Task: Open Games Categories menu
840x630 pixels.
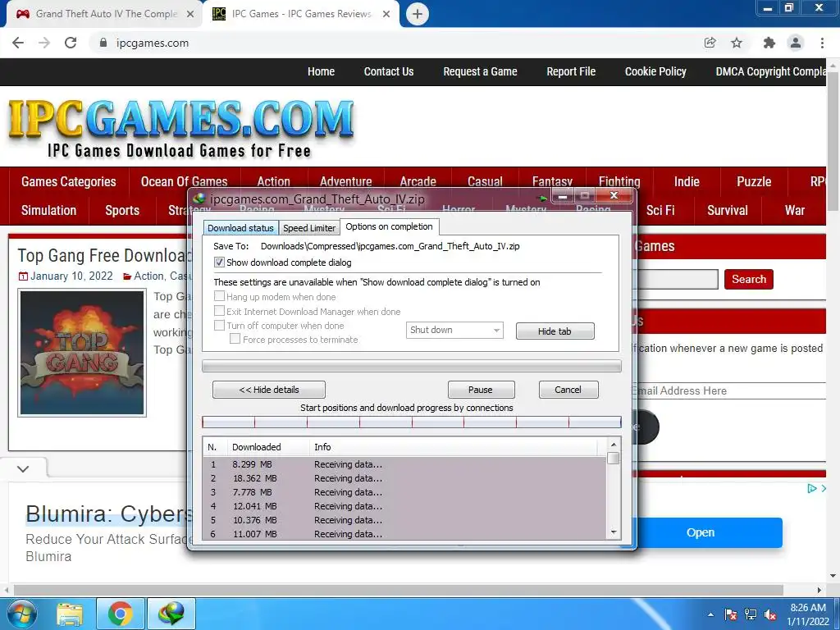Action: [69, 181]
